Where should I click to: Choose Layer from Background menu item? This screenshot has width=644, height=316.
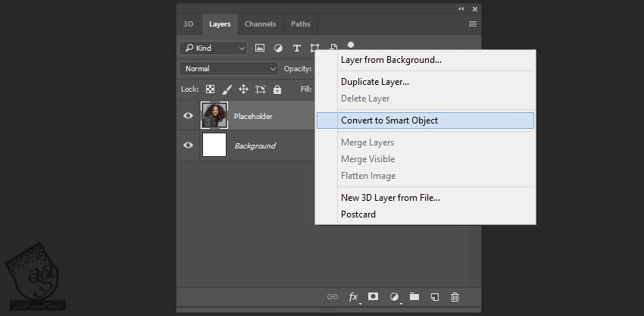pyautogui.click(x=425, y=60)
